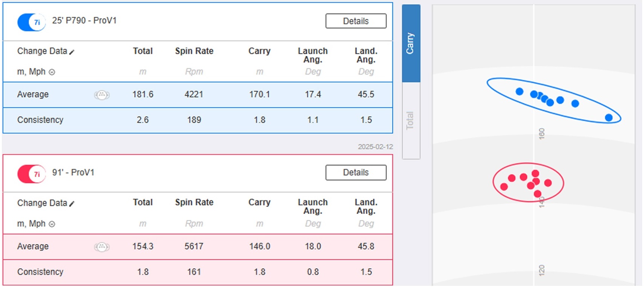The width and height of the screenshot is (644, 287).
Task: Select Land. Ang. header in P790 table
Action: coord(366,55)
